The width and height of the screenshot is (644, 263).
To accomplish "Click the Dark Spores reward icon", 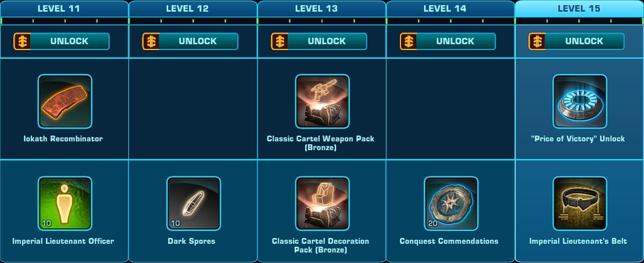I will pyautogui.click(x=194, y=204).
